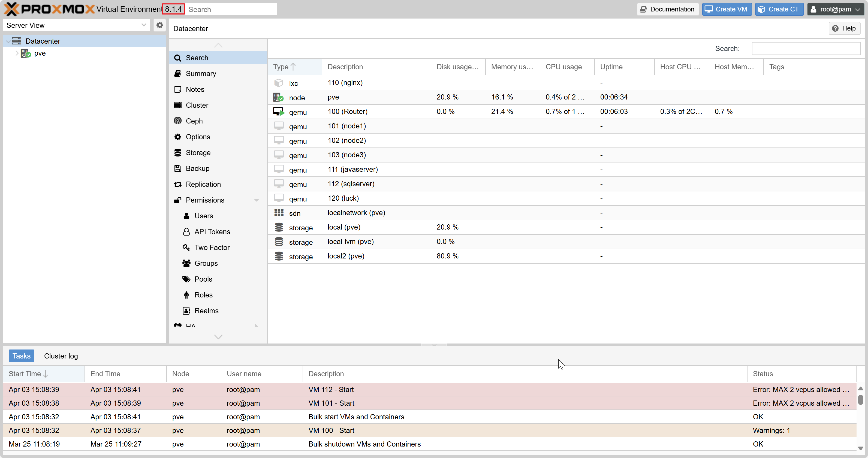Click the resource Search input field
Viewport: 868px width, 458px height.
(806, 49)
